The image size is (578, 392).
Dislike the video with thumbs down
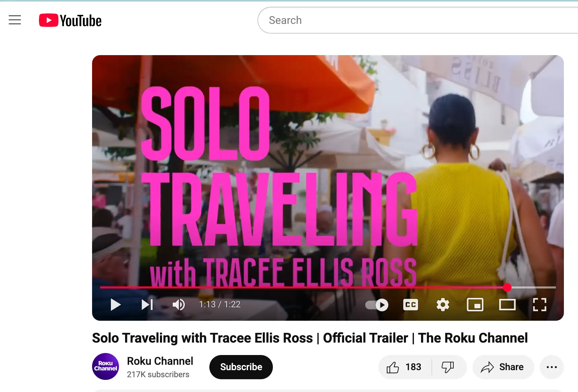coord(448,367)
